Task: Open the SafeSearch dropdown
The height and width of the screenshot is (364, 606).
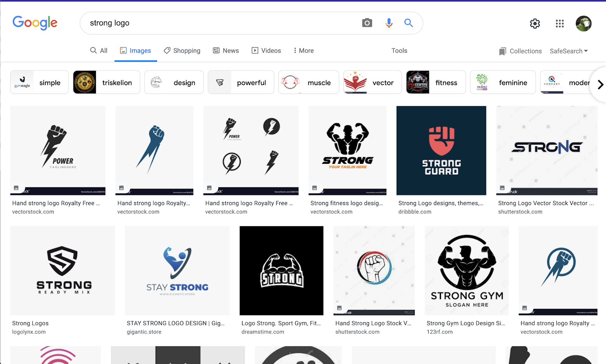Action: click(569, 51)
